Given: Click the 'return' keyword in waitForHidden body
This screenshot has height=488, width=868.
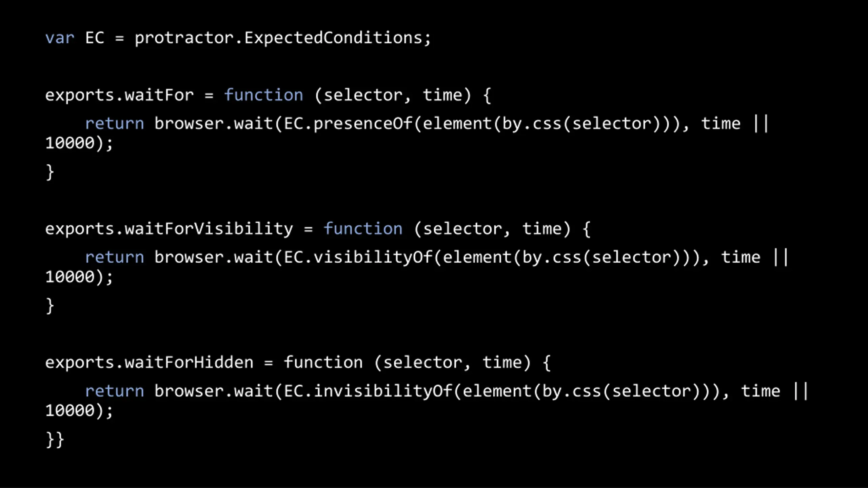Looking at the screenshot, I should [115, 391].
